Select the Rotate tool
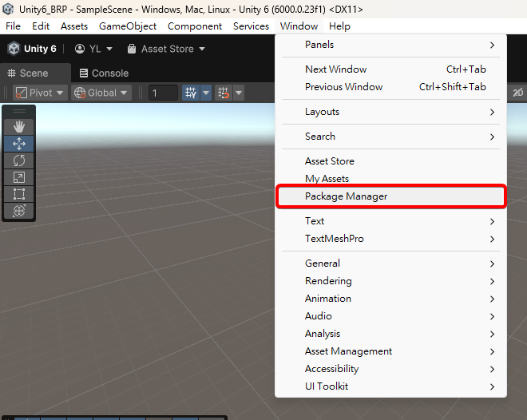 pos(19,160)
